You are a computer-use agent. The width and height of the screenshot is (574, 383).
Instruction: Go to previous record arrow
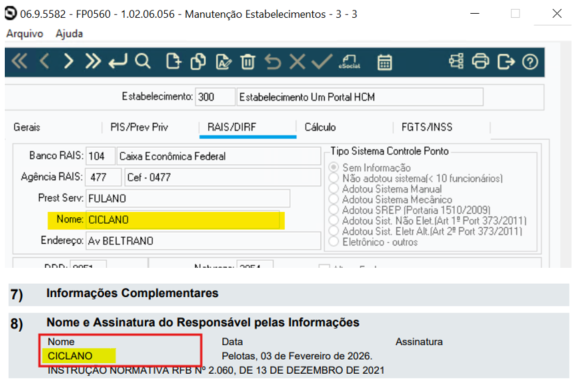click(44, 61)
